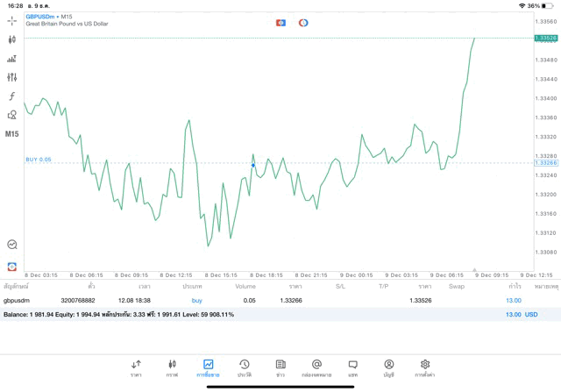This screenshot has height=392, width=561.
Task: Open the ข่าว news tab
Action: pos(280,367)
